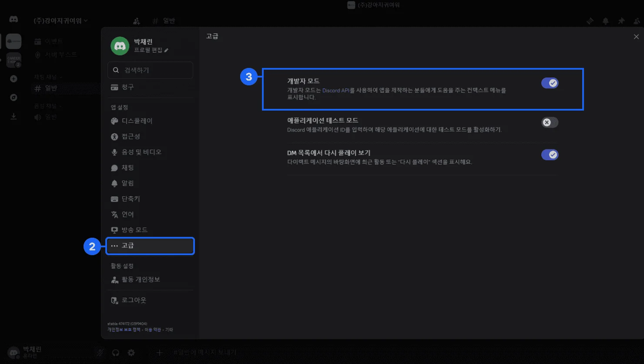Go to 단축키 settings
The width and height of the screenshot is (644, 364).
tap(131, 199)
